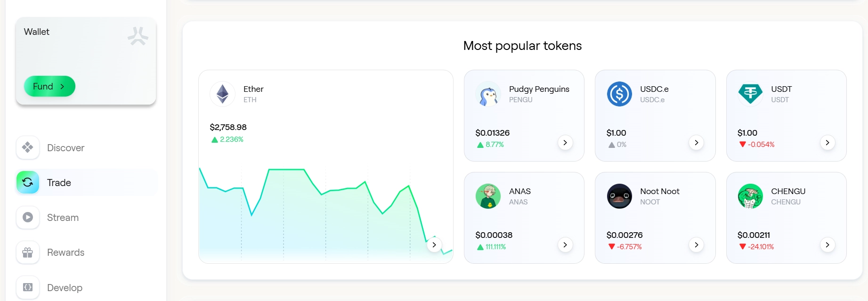The width and height of the screenshot is (868, 301).
Task: Click the Ether diamond logo icon
Action: tap(222, 94)
